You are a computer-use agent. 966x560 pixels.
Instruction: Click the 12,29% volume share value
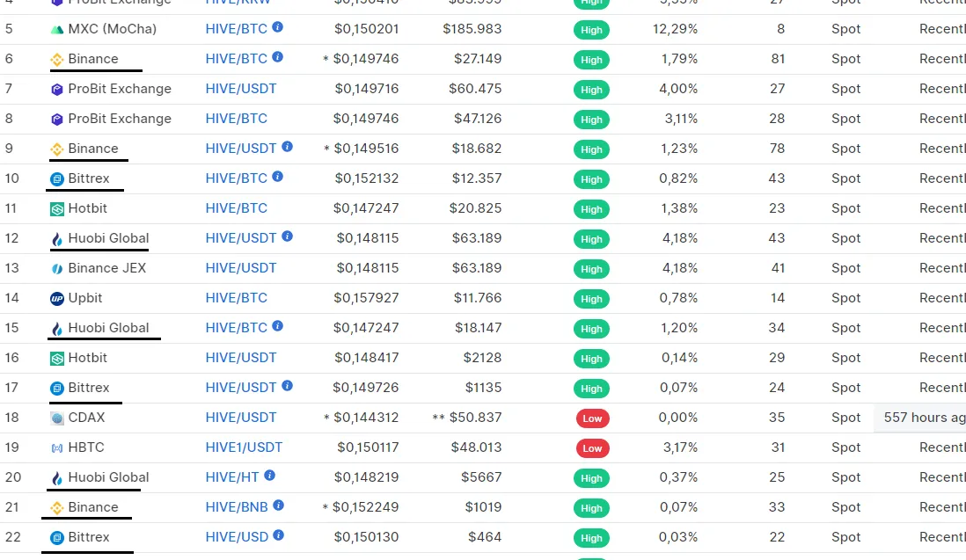[x=675, y=29]
